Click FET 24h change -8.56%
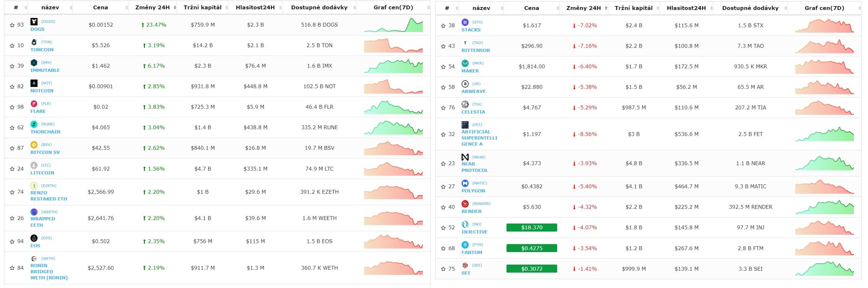Image resolution: width=868 pixels, height=288 pixels. point(585,135)
